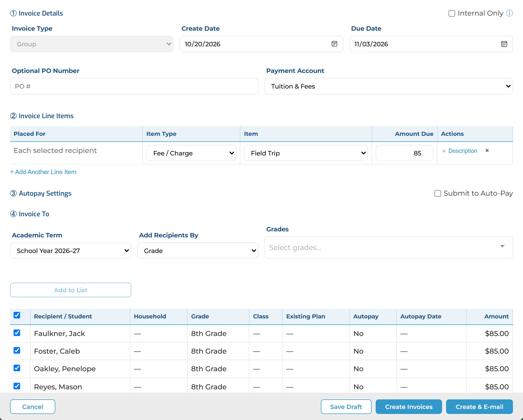The width and height of the screenshot is (523, 420).
Task: Click the Invoice Line Items section heading
Action: 42,116
